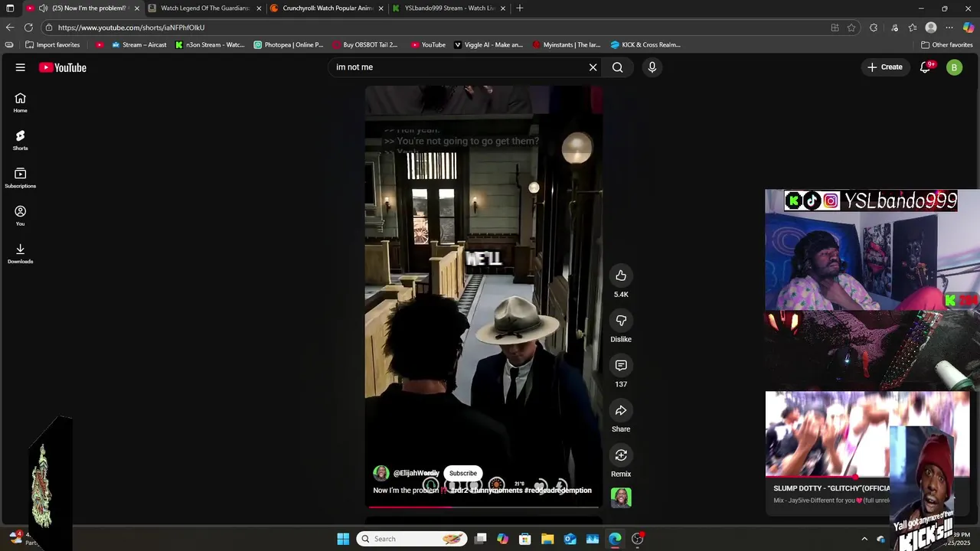Open the account avatar B menu
Screen dimensions: 980x551
[x=954, y=67]
